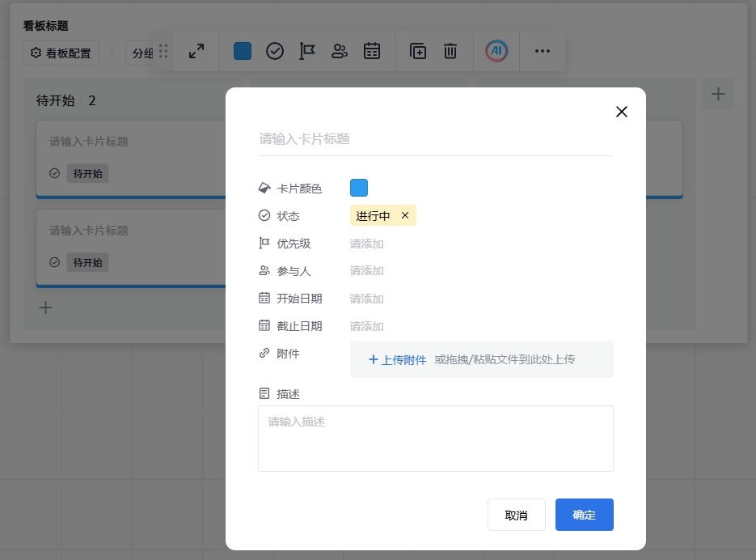Click the priority flag toolbar icon
The width and height of the screenshot is (756, 560).
point(306,51)
